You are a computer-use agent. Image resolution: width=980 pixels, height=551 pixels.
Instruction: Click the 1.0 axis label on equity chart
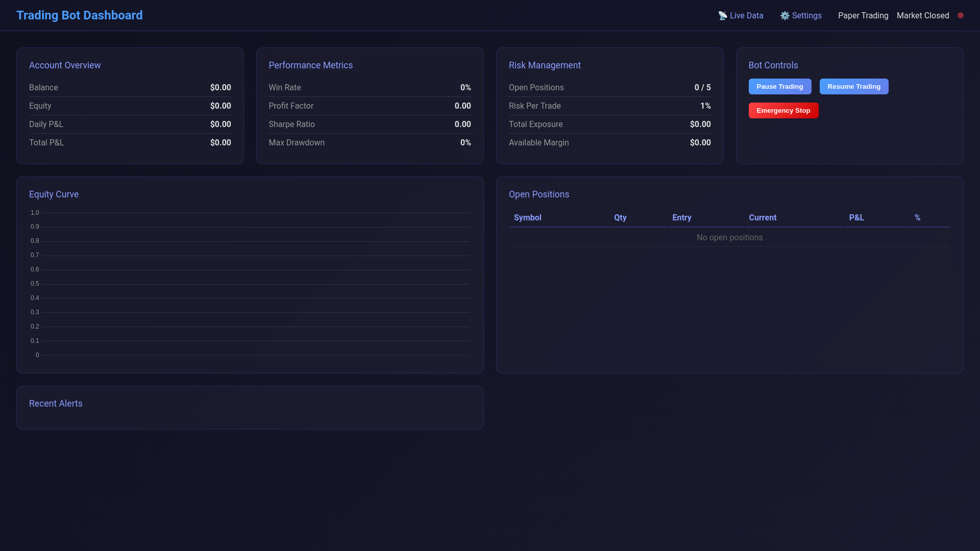tap(35, 213)
